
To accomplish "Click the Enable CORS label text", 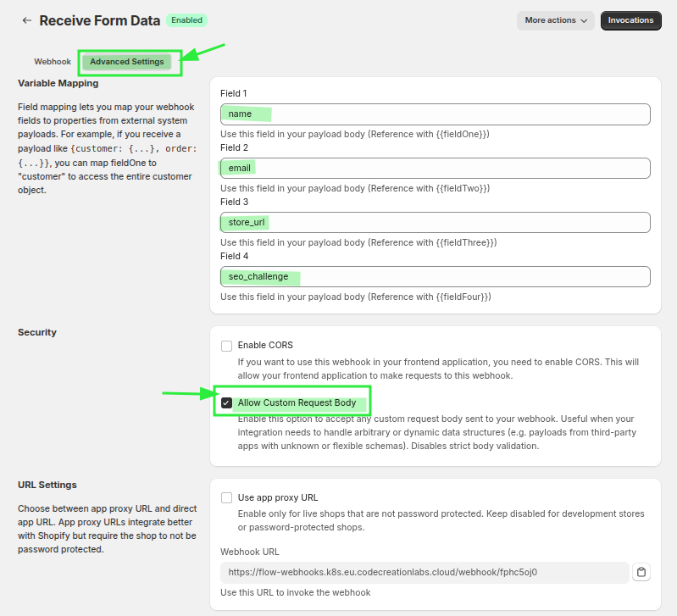I will pyautogui.click(x=265, y=346).
